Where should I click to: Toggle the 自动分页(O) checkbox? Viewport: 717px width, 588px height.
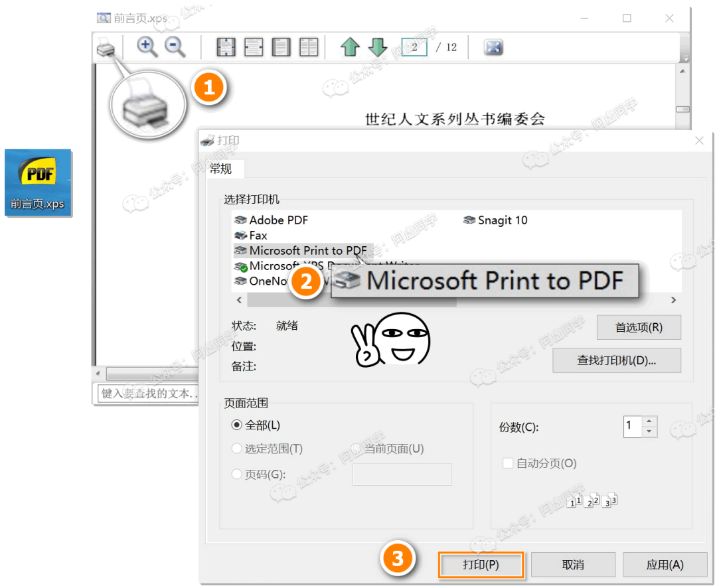coord(508,463)
